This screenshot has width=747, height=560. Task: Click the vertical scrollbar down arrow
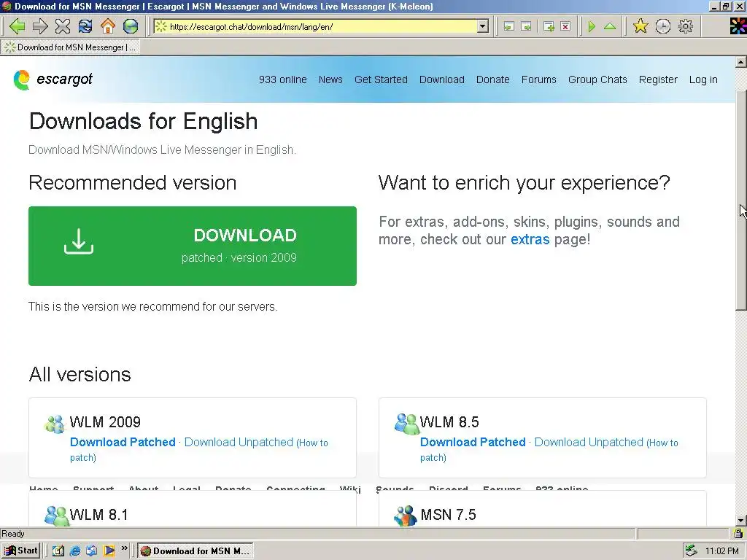[x=741, y=520]
